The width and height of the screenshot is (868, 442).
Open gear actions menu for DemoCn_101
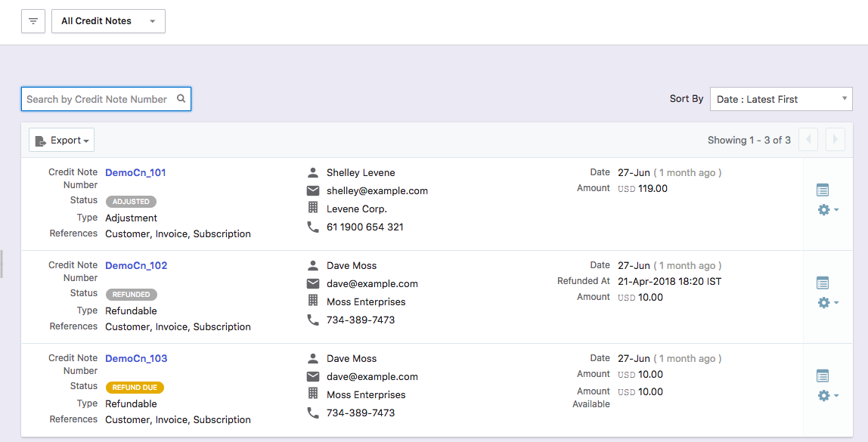(x=828, y=209)
